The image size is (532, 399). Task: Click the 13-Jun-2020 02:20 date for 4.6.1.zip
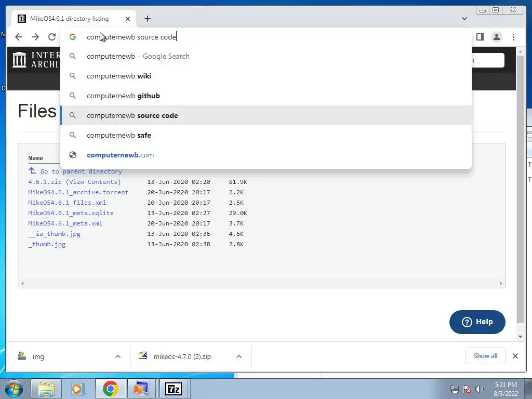pos(179,182)
